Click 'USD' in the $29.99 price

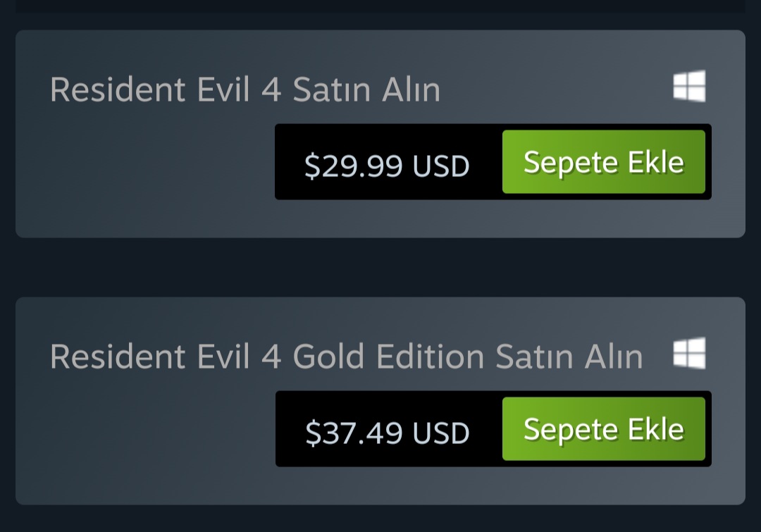pyautogui.click(x=441, y=166)
